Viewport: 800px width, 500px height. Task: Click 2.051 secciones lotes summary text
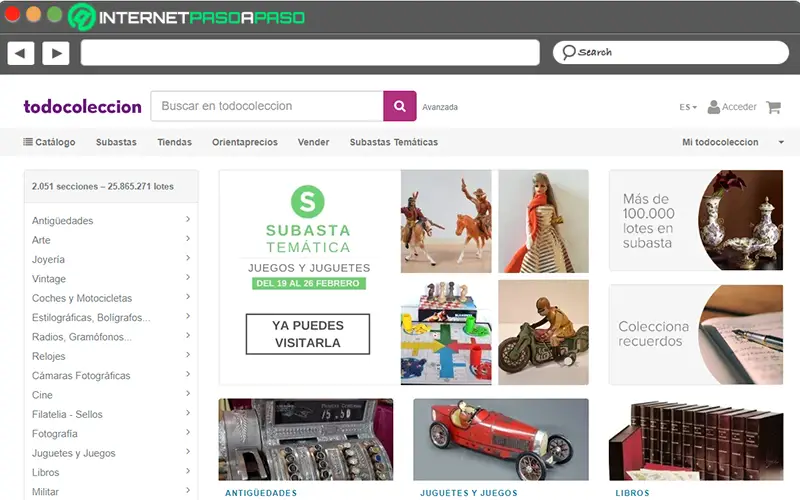(x=103, y=187)
